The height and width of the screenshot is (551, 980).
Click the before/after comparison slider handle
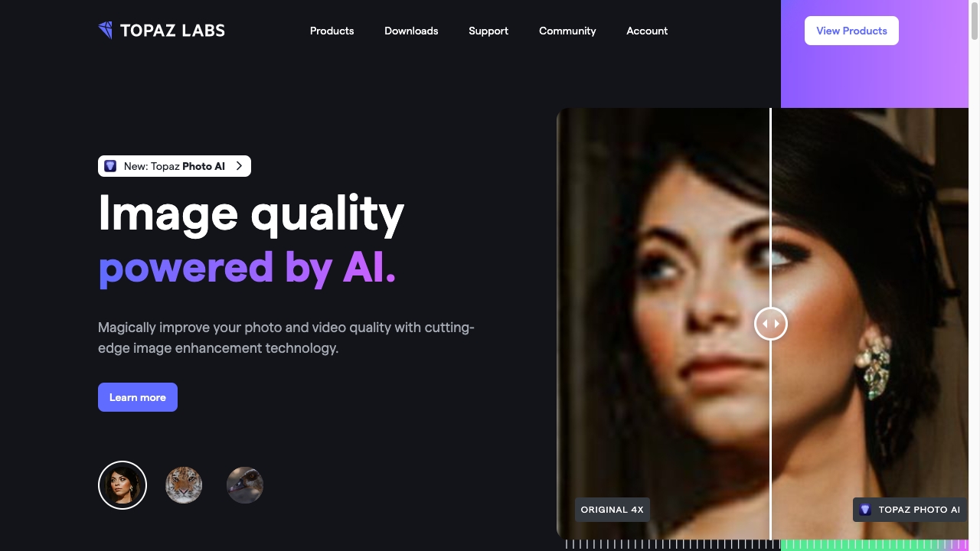tap(771, 324)
